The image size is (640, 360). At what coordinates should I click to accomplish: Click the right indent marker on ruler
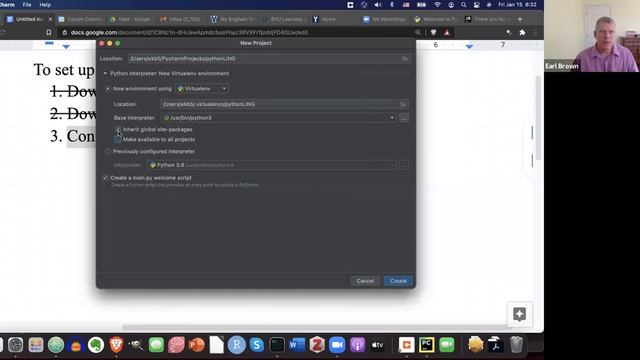(469, 47)
